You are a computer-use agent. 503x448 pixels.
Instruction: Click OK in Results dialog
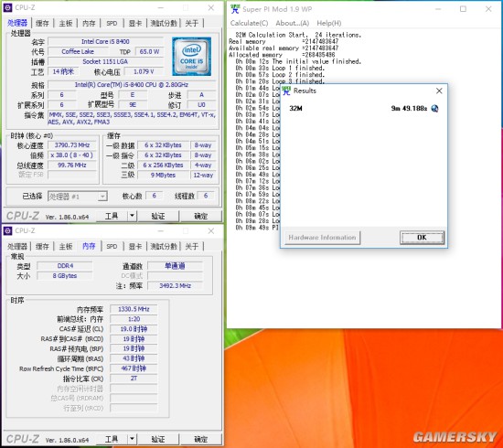422,238
